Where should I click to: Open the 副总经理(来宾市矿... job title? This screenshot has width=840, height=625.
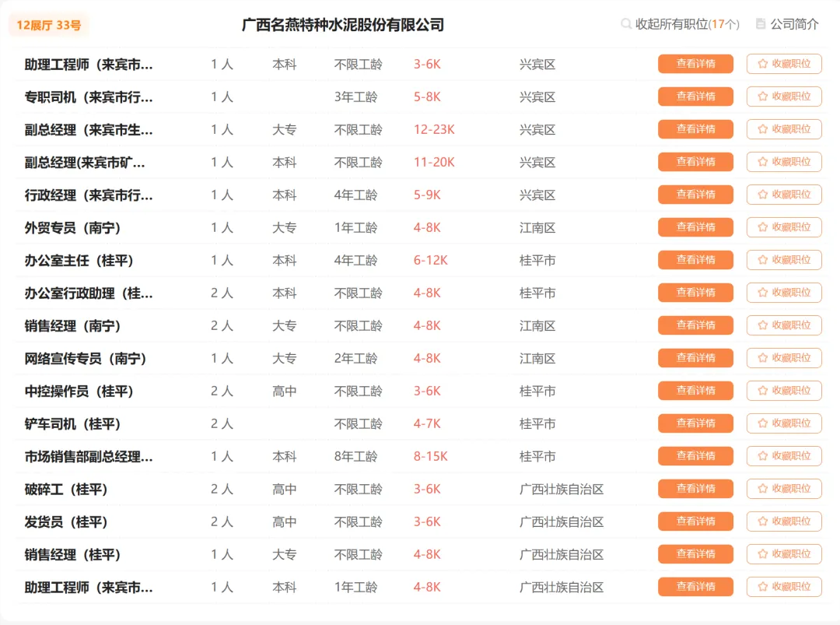click(85, 163)
